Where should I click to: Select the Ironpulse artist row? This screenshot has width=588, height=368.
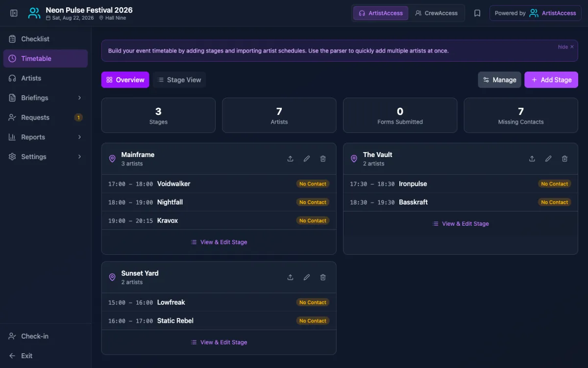coord(461,184)
